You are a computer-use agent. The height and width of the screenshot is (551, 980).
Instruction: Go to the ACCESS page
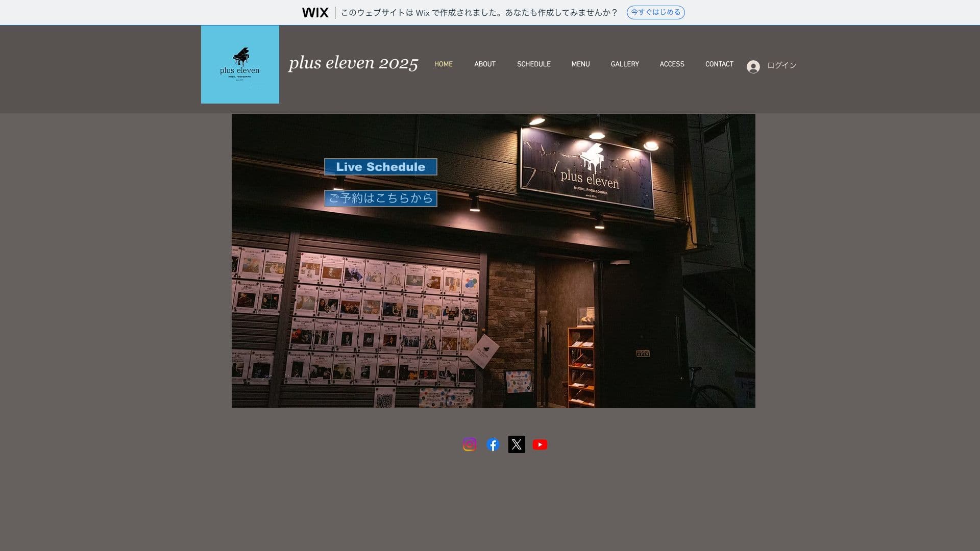(x=672, y=64)
